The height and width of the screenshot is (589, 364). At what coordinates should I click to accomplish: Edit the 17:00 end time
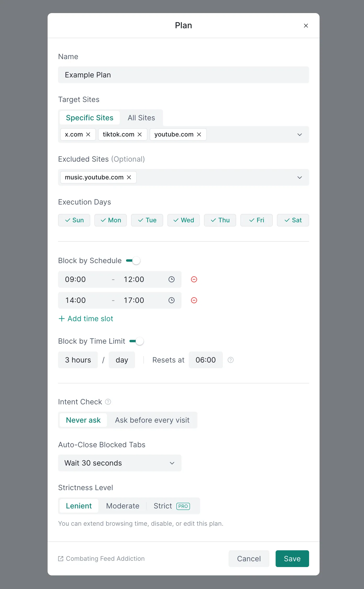134,300
